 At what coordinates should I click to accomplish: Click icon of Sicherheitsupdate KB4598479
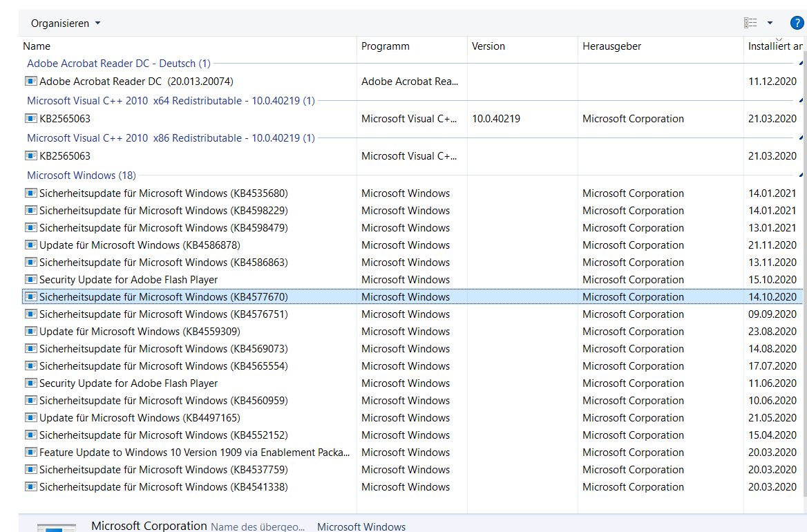31,228
